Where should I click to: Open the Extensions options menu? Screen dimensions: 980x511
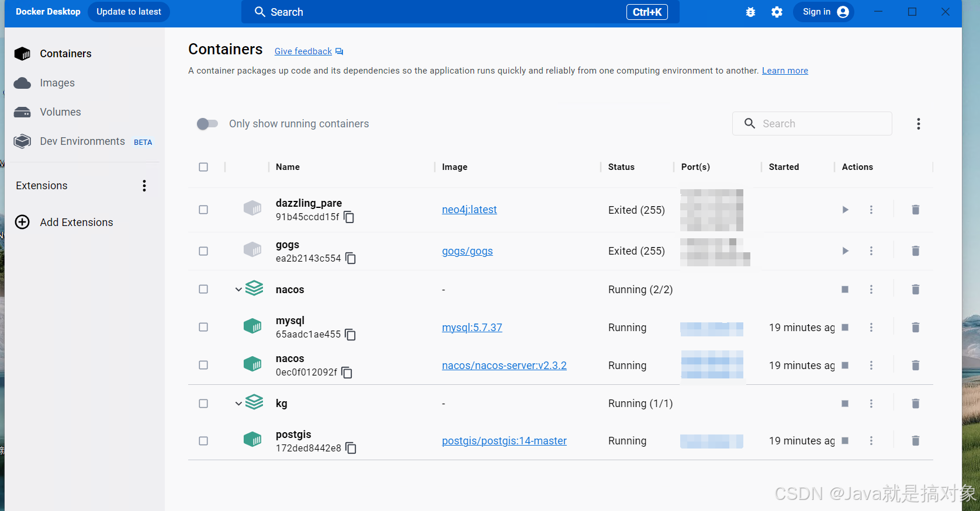point(144,186)
